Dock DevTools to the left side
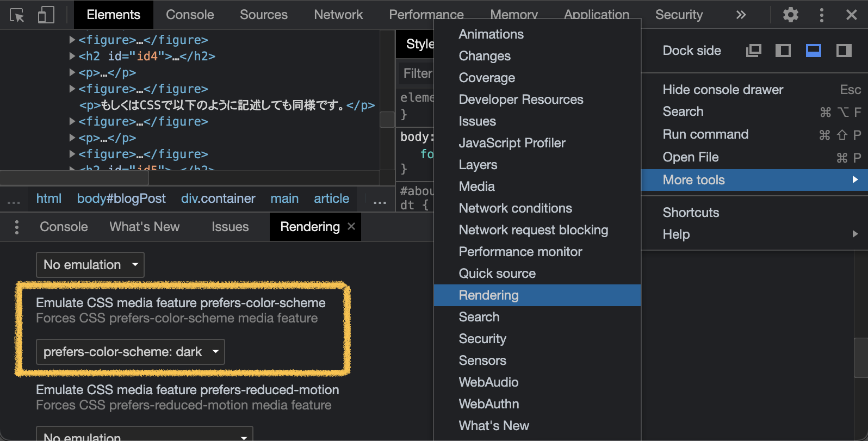Screen dimensions: 868x441 [x=783, y=51]
